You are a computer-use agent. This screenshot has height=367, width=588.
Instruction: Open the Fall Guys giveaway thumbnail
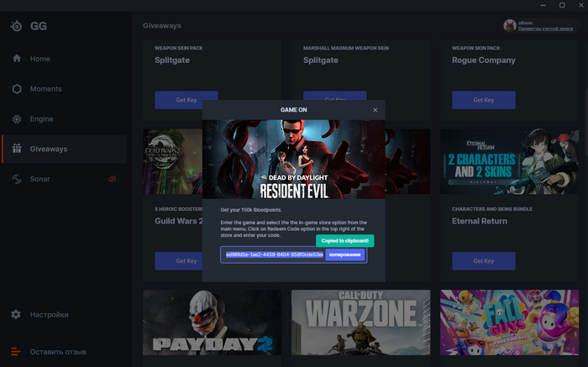pos(509,322)
